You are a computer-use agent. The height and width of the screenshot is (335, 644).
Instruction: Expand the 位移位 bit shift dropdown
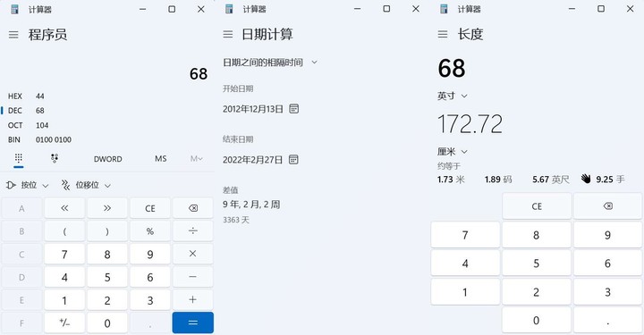coord(86,185)
